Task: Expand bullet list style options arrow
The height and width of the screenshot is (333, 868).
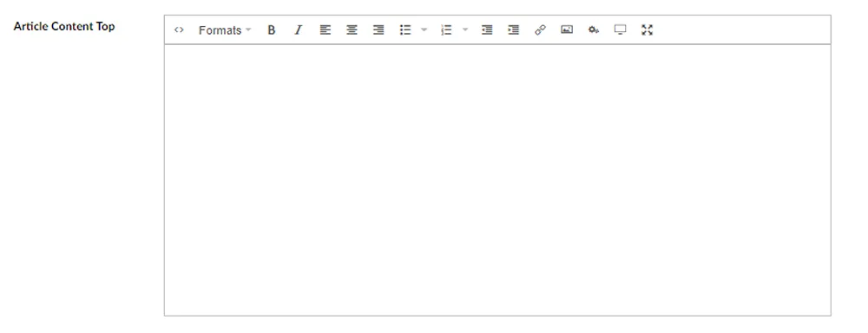Action: [424, 29]
